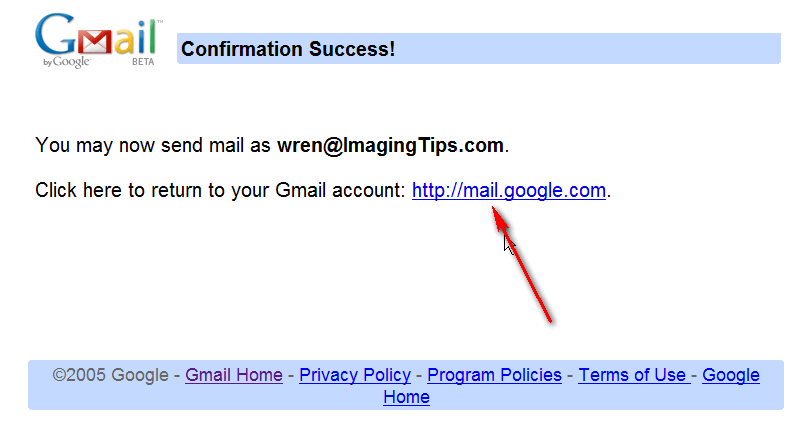The image size is (812, 425).
Task: Click the BETA label beneath the logo
Action: [143, 62]
